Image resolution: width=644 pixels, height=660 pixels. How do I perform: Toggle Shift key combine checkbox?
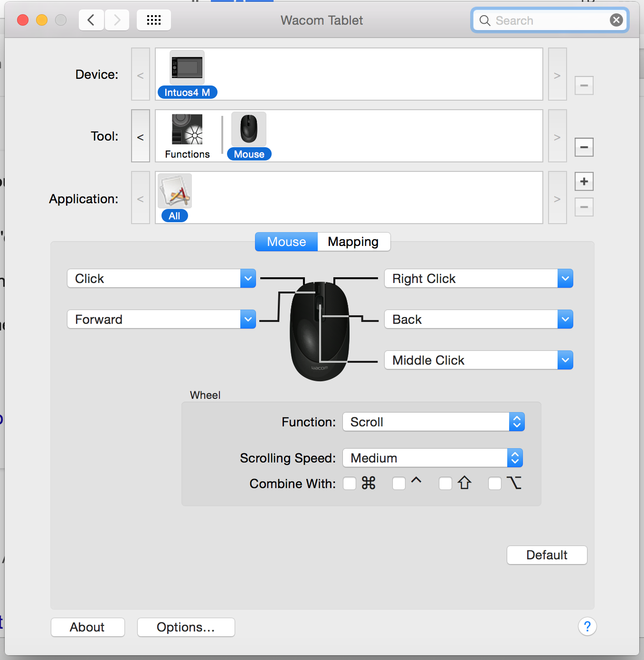click(445, 483)
